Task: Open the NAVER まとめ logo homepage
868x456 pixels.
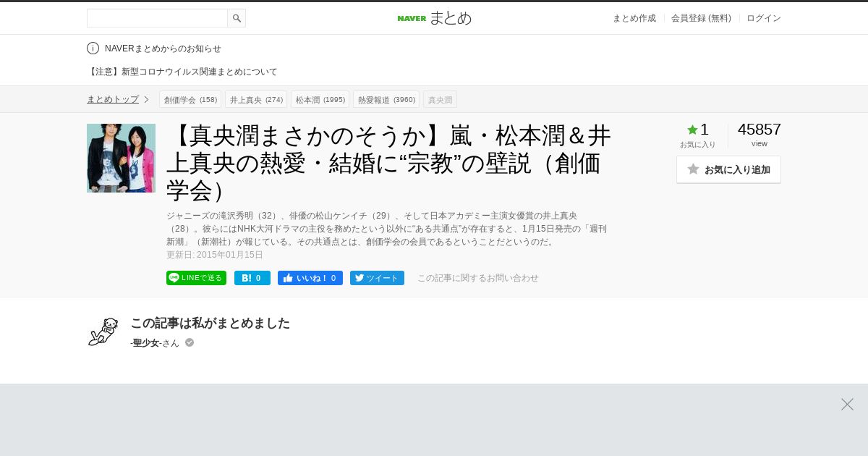Action: 434,18
